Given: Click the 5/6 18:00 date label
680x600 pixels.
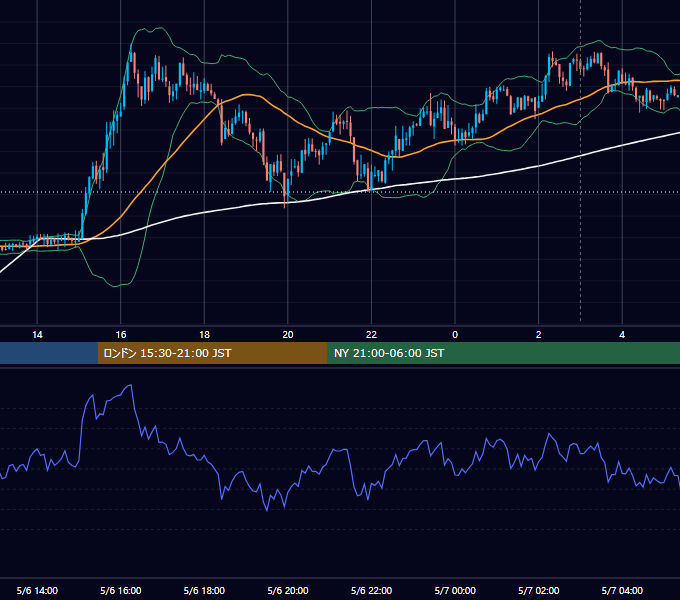Looking at the screenshot, I should coord(204,591).
